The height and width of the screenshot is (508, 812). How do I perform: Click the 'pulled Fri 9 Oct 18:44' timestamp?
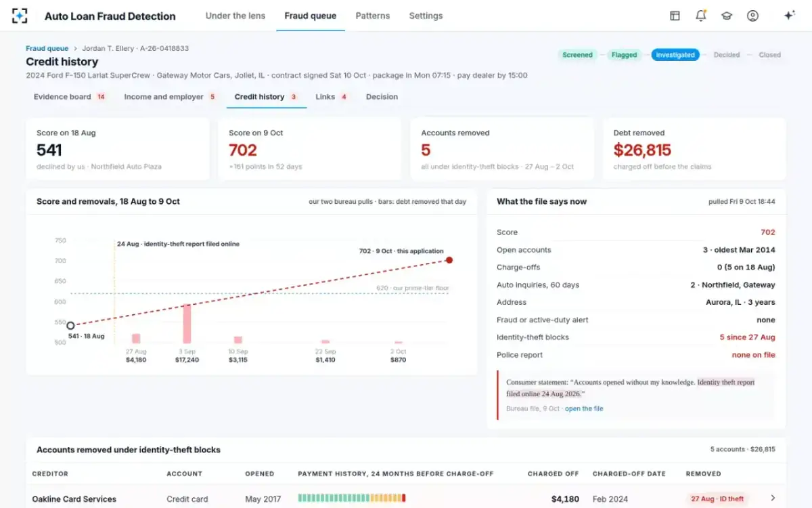point(742,202)
